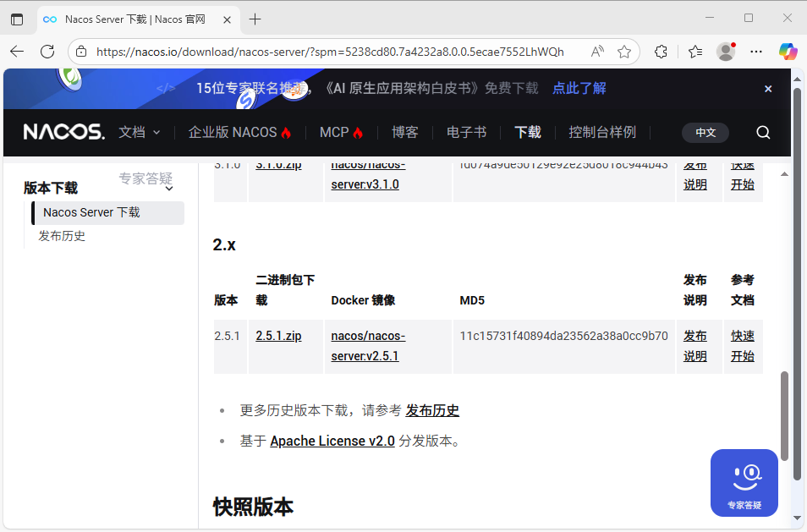Open the browser profile avatar
The width and height of the screenshot is (807, 532).
tap(725, 52)
